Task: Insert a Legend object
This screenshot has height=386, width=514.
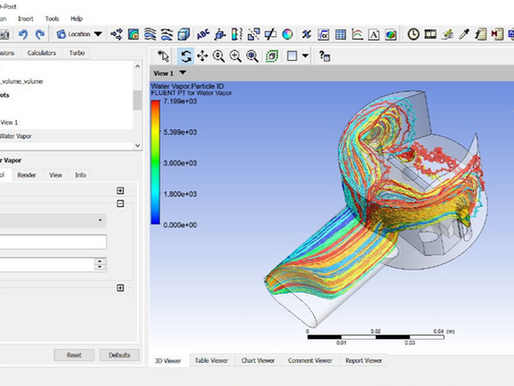Action: (237, 34)
